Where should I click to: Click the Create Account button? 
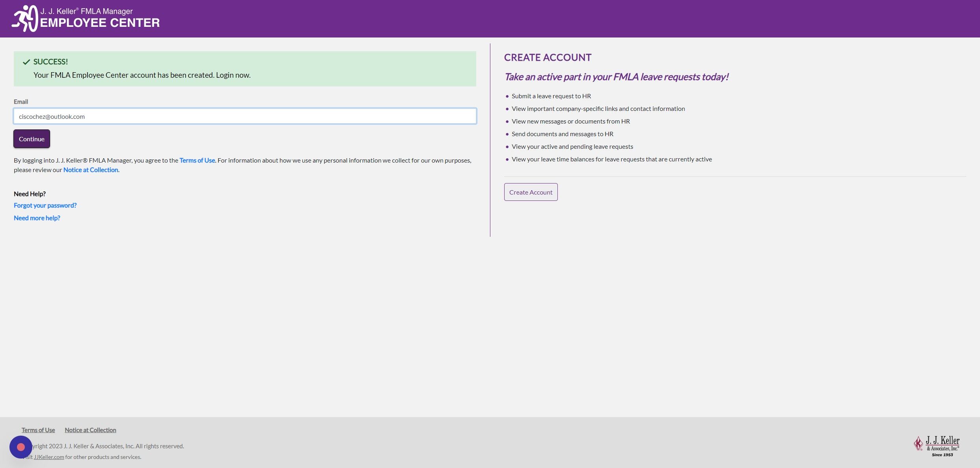(531, 192)
